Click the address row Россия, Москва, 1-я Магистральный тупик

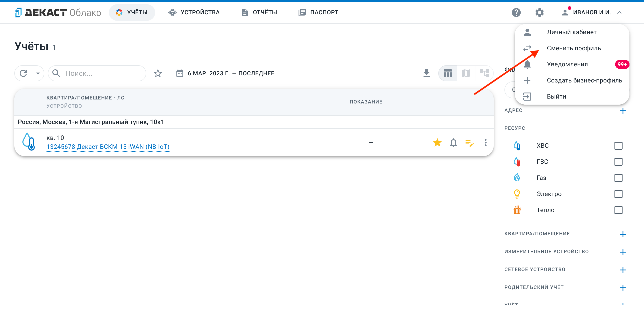point(254,122)
